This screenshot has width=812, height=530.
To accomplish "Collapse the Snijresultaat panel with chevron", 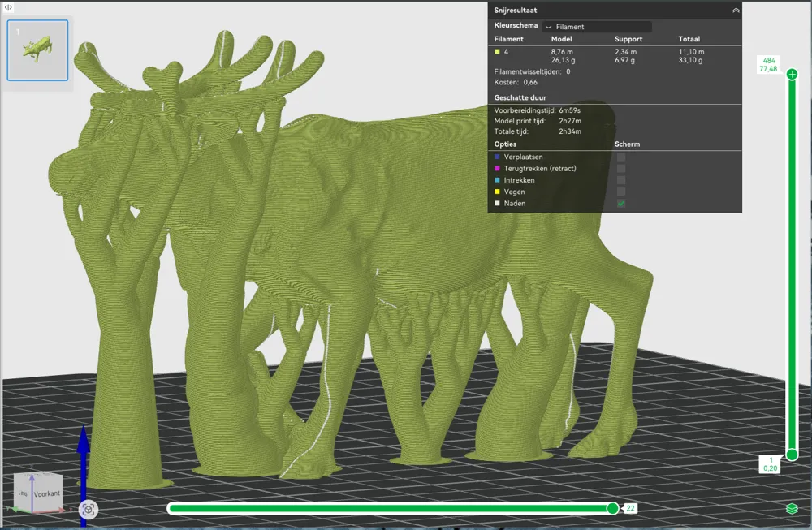I will (x=736, y=11).
